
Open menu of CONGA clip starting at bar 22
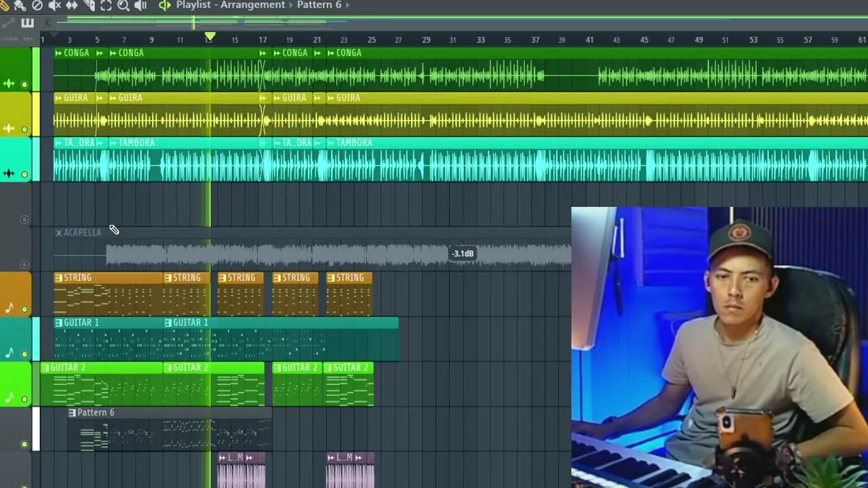pos(331,53)
